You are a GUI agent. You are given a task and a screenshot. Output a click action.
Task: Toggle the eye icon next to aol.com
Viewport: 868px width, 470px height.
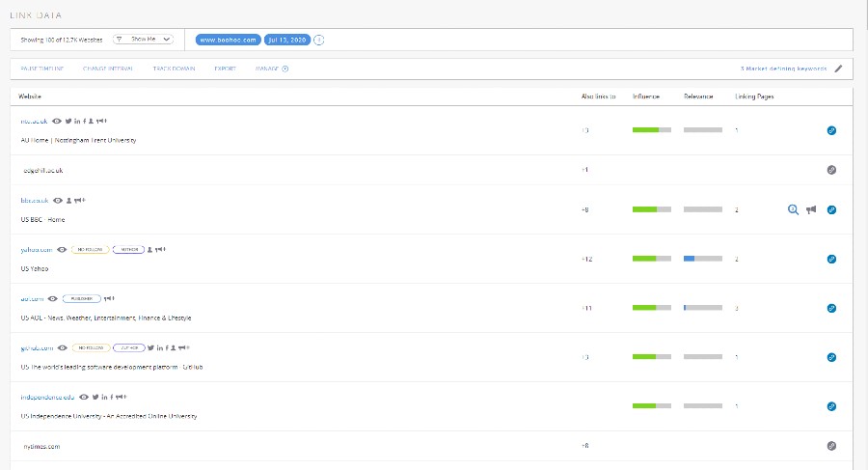(52, 298)
